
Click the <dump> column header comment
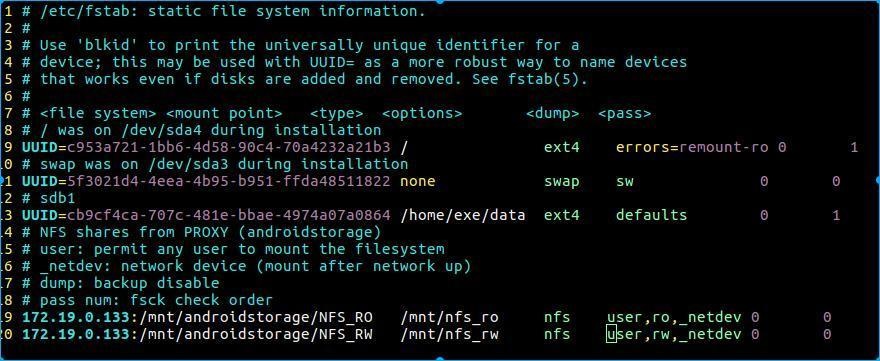553,113
